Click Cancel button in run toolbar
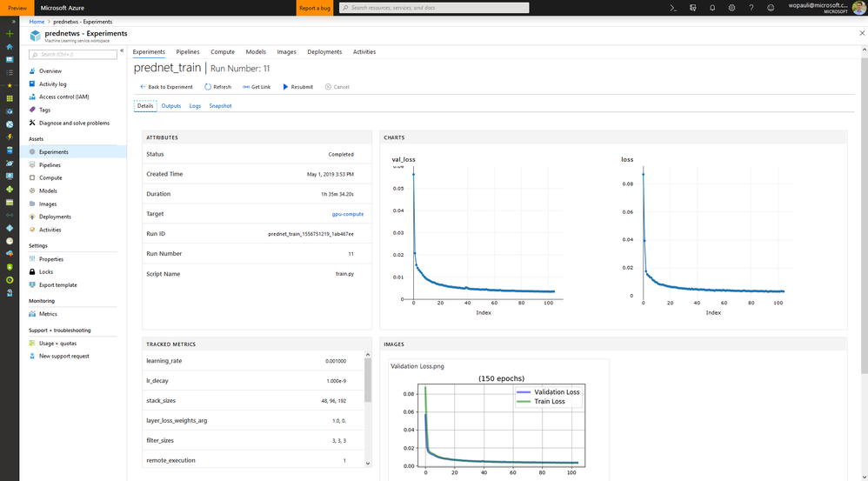Screen dimensions: 868x481 pos(337,87)
